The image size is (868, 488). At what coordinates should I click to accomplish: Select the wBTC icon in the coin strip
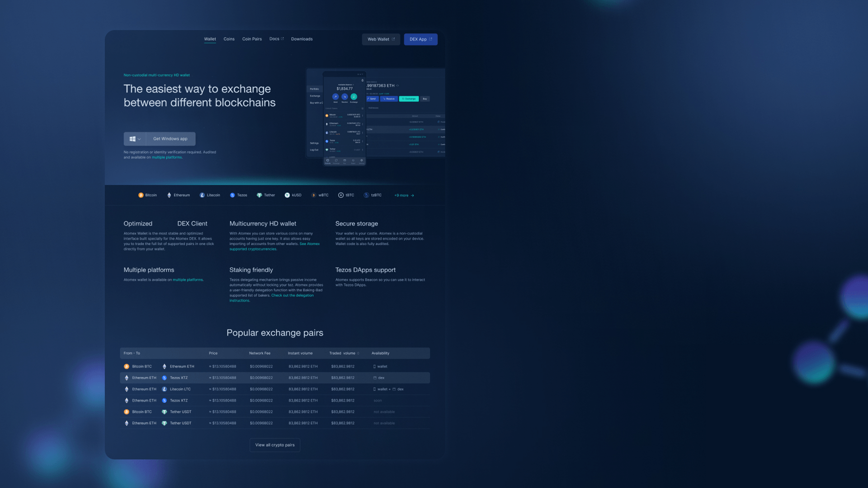pyautogui.click(x=314, y=195)
